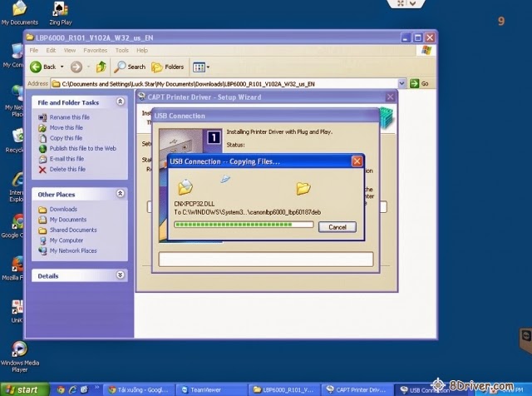Click Move this file
532x396 pixels.
point(66,127)
